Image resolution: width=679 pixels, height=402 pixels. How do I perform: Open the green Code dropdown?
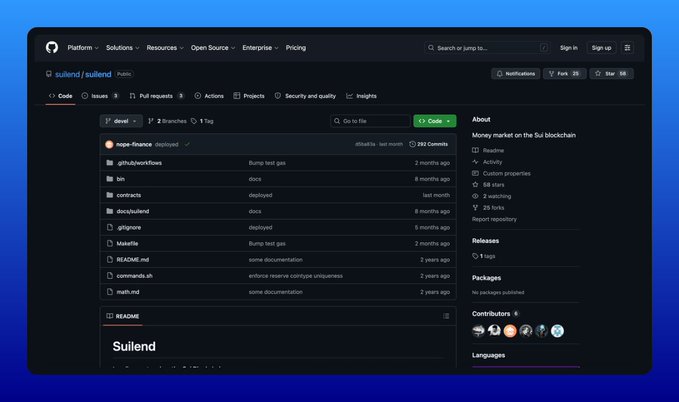point(435,121)
